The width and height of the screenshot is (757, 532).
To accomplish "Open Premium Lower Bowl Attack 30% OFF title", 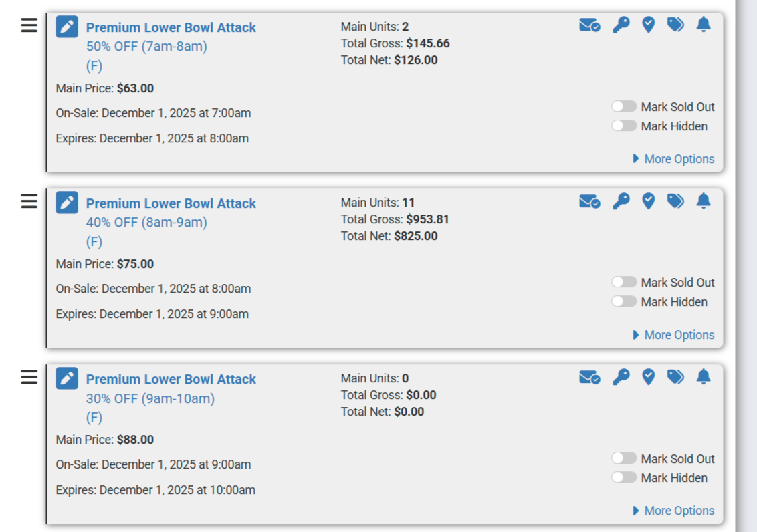I will point(171,379).
